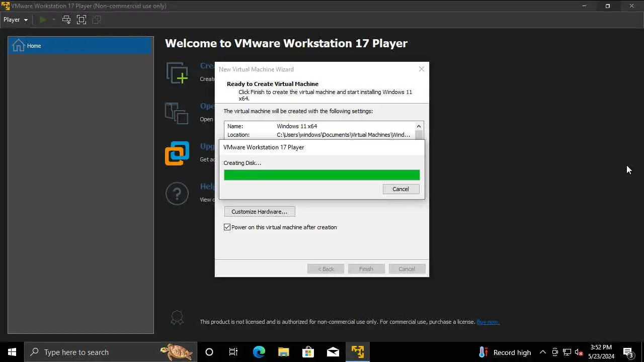Click Customize Hardware button
The image size is (644, 362).
coord(260,212)
